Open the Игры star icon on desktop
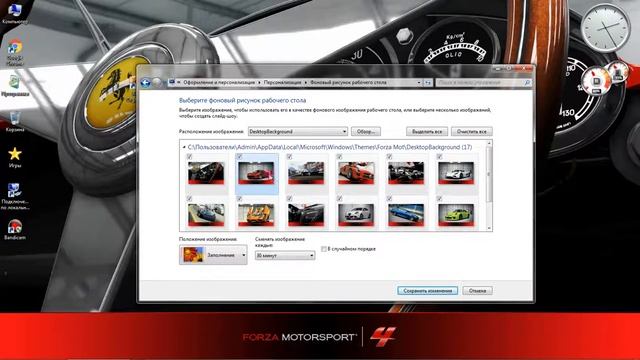Image resolution: width=640 pixels, height=360 pixels. (15, 157)
